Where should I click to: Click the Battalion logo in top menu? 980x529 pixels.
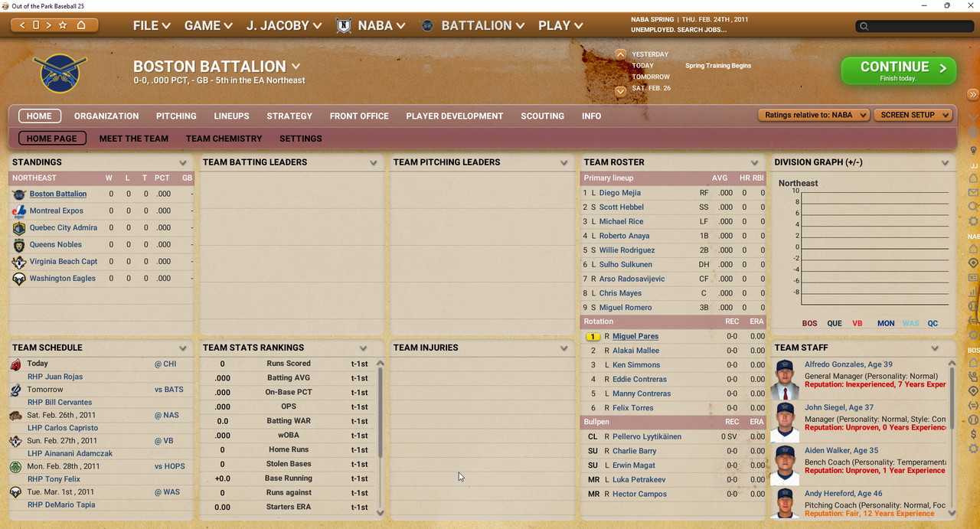click(x=427, y=25)
